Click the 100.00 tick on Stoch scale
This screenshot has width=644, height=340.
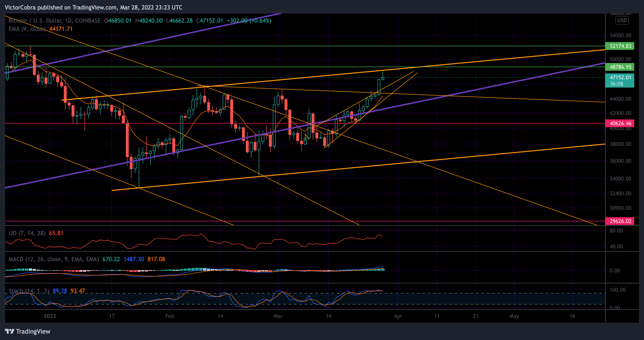pyautogui.click(x=618, y=290)
